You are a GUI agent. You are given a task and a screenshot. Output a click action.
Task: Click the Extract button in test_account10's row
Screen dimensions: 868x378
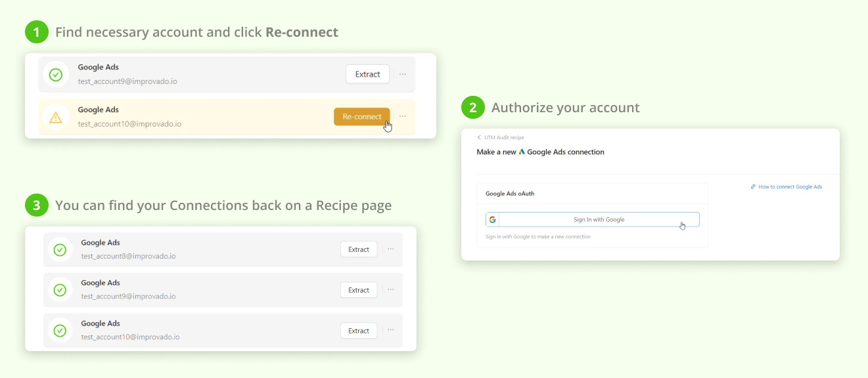[x=359, y=331]
